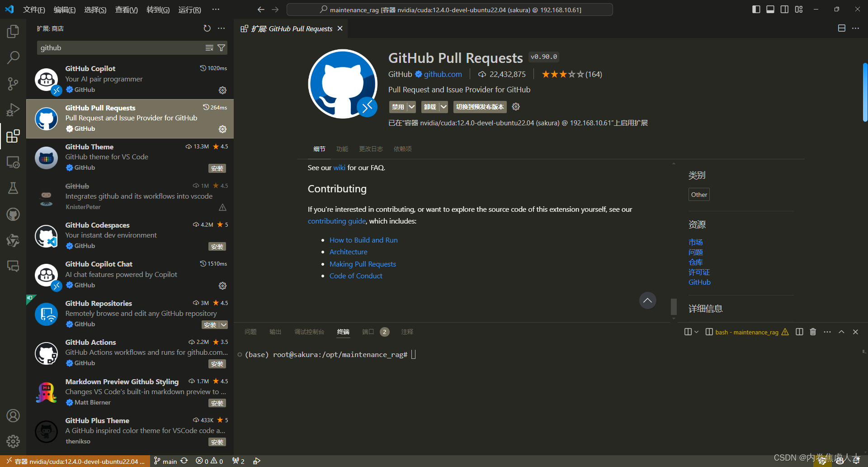Image resolution: width=868 pixels, height=467 pixels.
Task: Open settings gear beside pre-release button
Action: (x=516, y=107)
